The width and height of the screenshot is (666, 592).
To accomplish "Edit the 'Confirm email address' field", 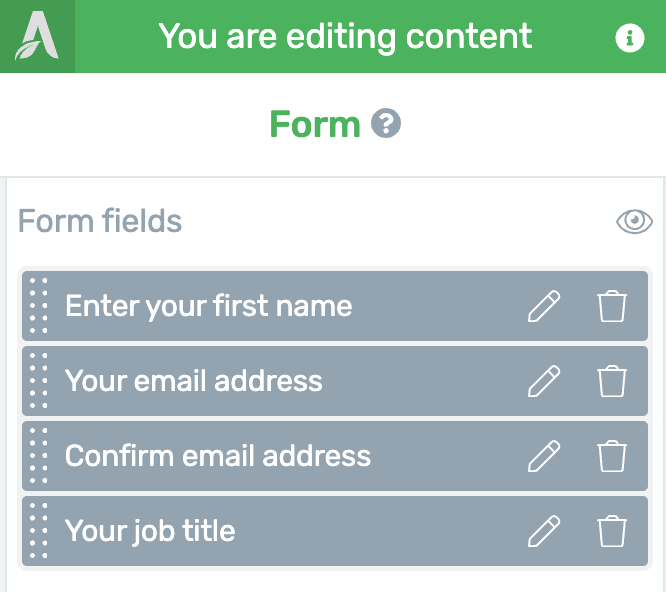I will click(544, 456).
